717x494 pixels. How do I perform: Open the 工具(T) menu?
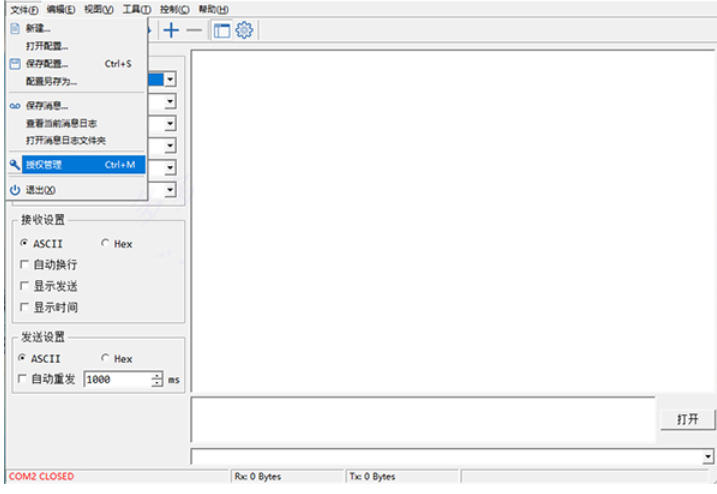[x=131, y=8]
